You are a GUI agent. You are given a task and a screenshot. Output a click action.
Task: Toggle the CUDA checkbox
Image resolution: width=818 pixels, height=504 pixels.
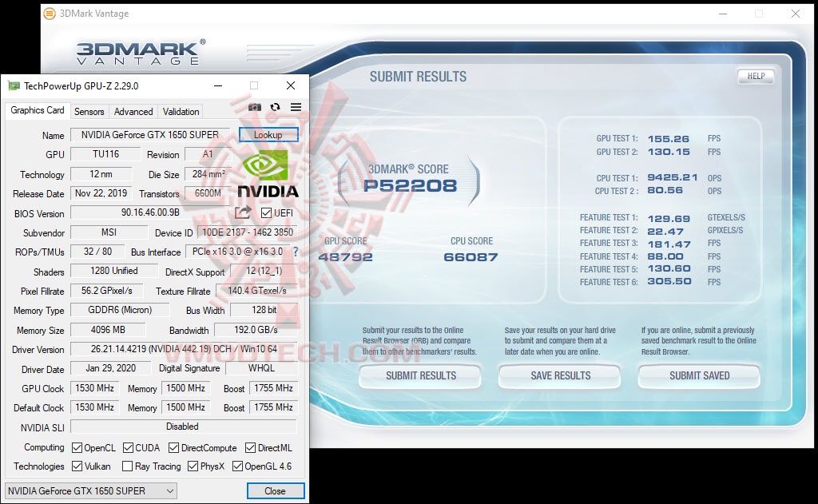[x=129, y=447]
